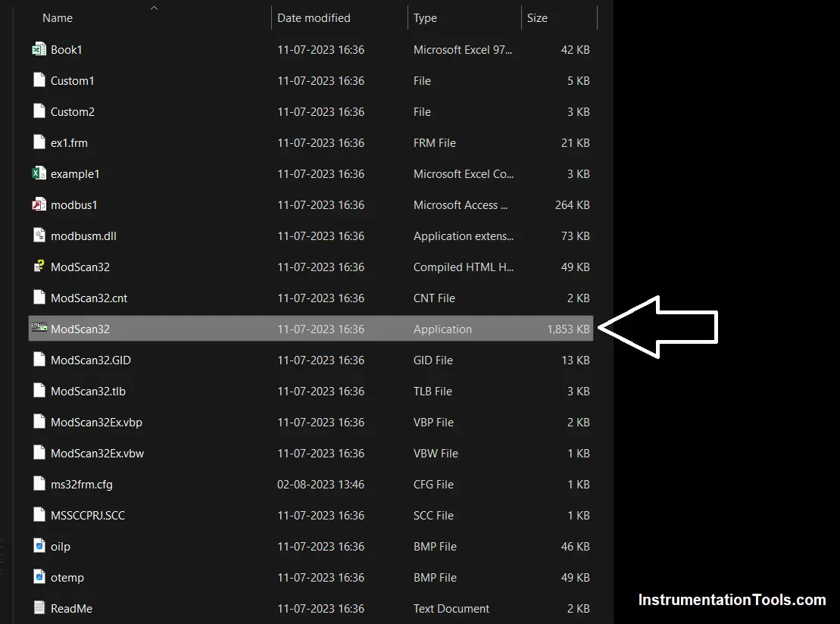Click the ModScan32.cnt file icon
840x624 pixels.
coord(39,298)
